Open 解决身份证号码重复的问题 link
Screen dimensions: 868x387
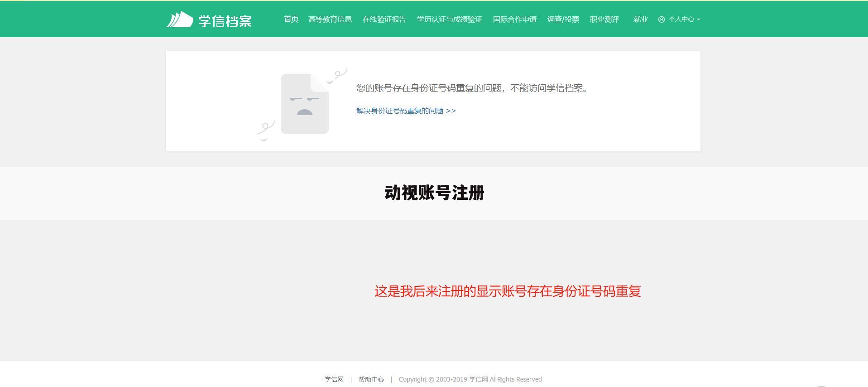point(406,111)
